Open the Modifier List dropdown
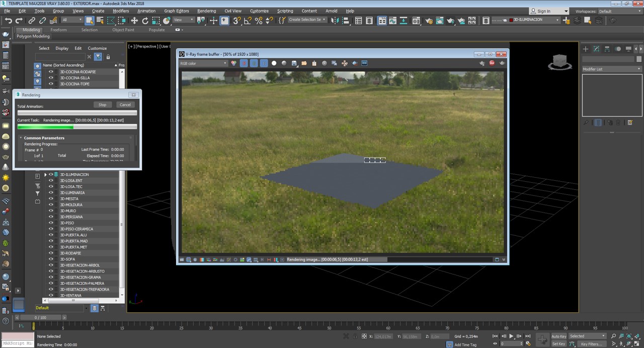644x348 pixels. pos(611,69)
